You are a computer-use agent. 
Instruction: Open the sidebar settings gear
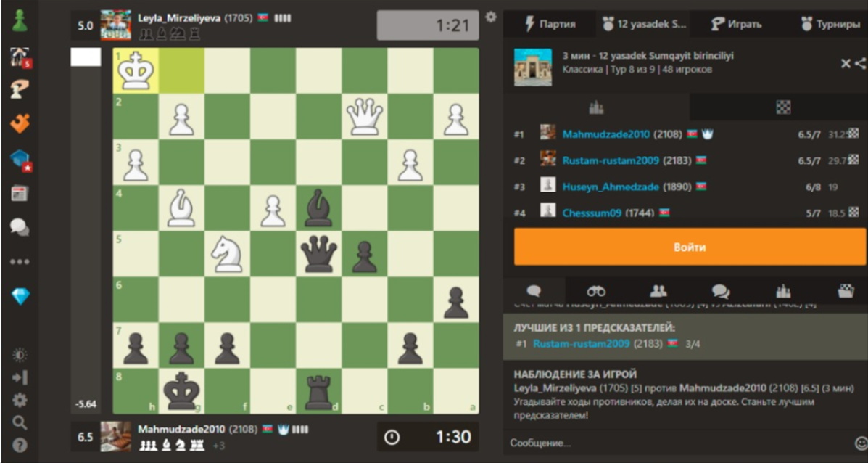click(20, 401)
